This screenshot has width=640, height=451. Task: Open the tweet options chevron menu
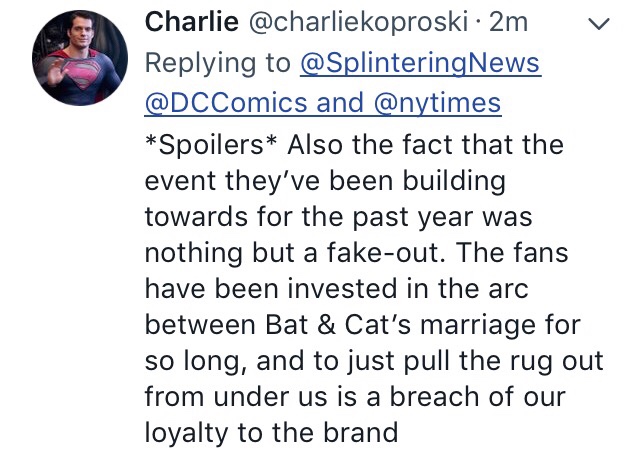[598, 24]
